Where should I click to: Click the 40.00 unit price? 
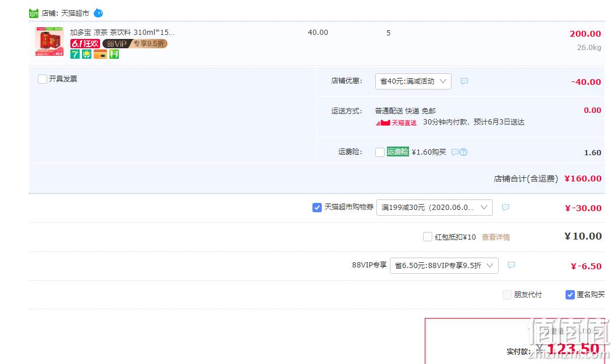pos(318,33)
